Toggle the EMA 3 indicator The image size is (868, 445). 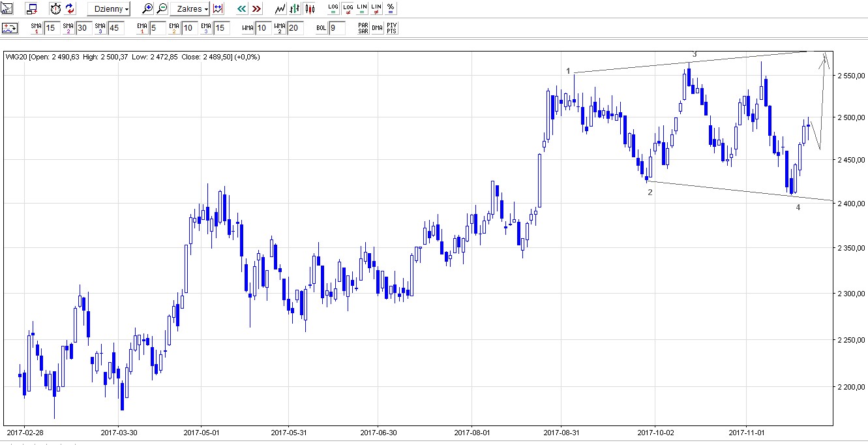click(206, 28)
